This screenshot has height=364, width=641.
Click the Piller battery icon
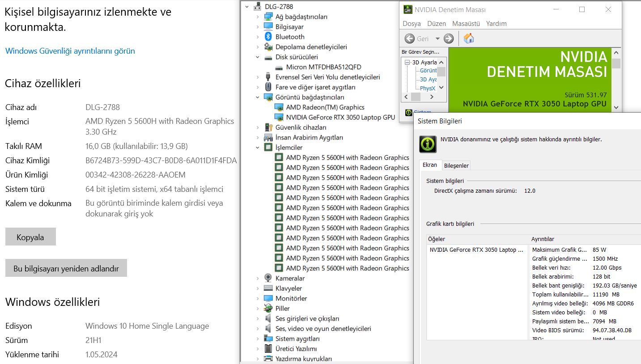[x=268, y=308]
